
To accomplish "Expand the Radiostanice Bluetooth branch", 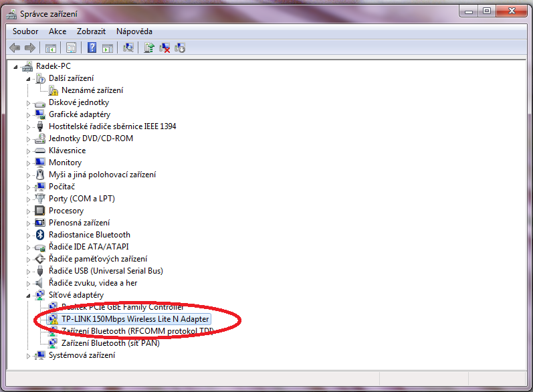I will pos(28,235).
